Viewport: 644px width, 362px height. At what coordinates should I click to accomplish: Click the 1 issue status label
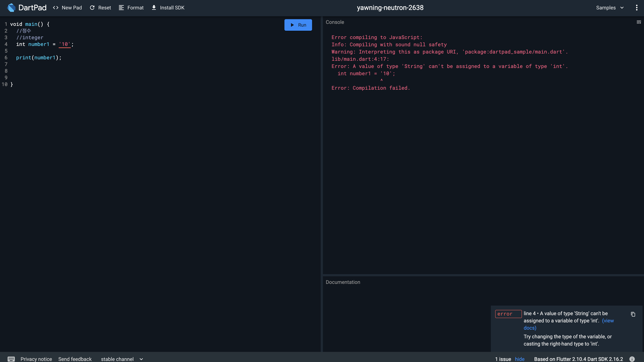coord(503,359)
